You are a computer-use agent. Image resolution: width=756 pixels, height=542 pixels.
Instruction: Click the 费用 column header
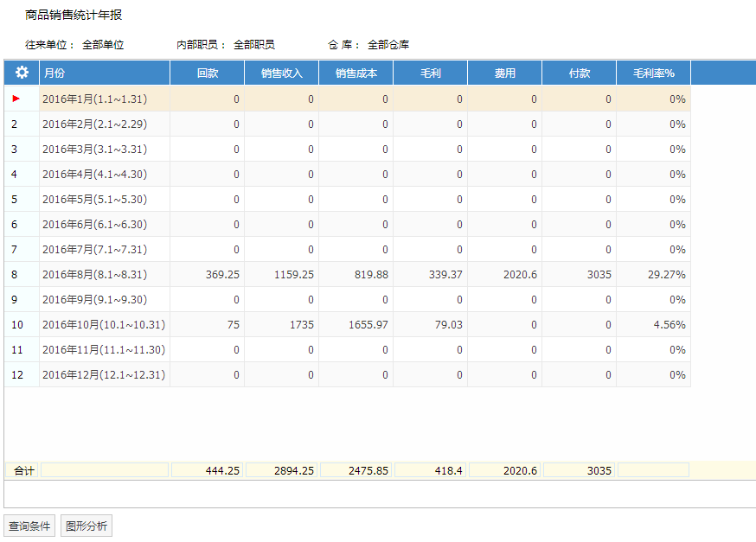pos(505,73)
